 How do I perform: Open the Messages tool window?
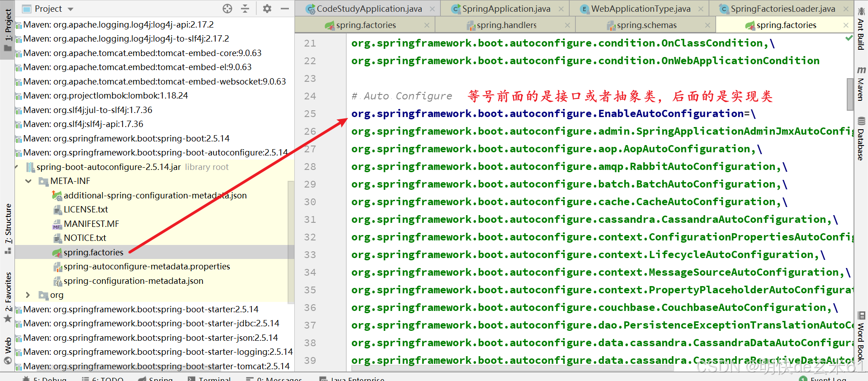[x=274, y=378]
